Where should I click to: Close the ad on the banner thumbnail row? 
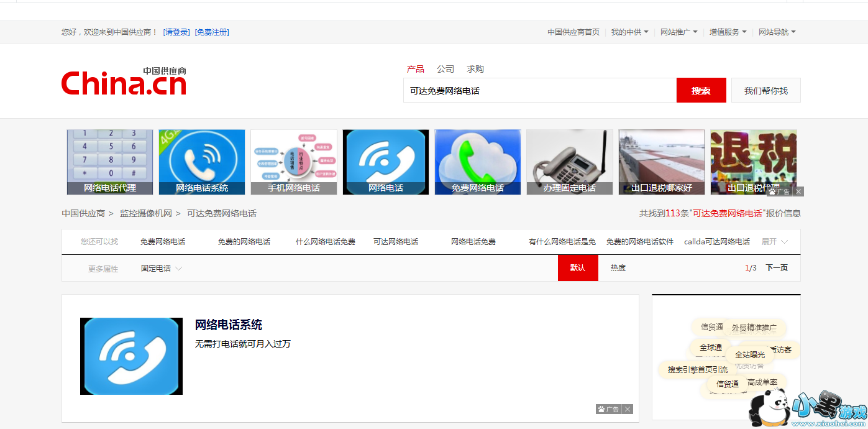pos(799,191)
